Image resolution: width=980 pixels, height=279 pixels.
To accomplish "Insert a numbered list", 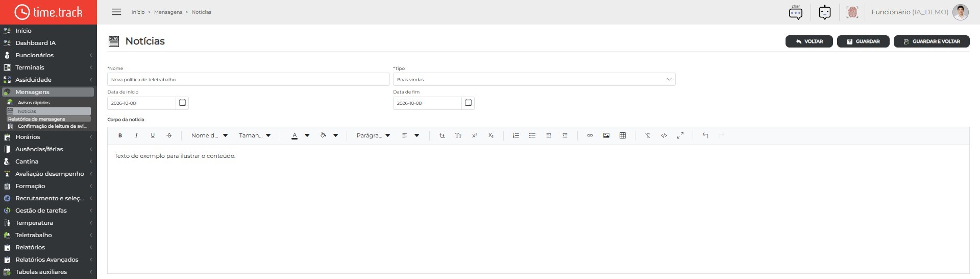I will point(516,135).
